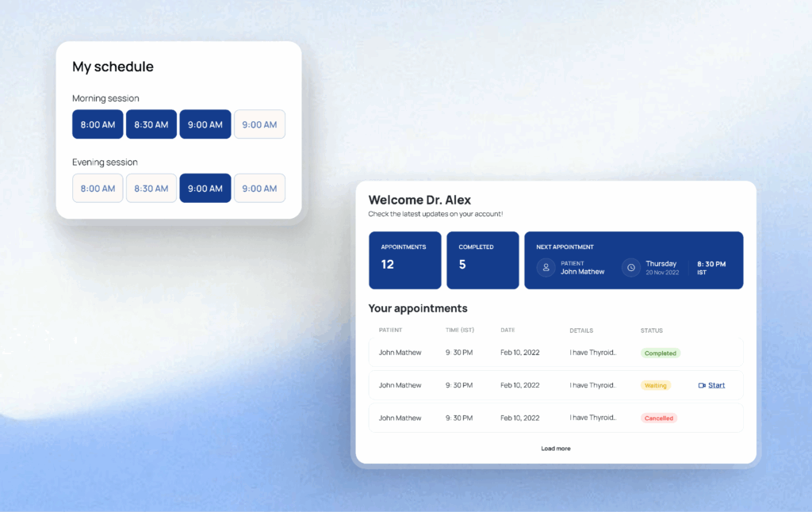812x512 pixels.
Task: Click 'I have Thyroid..' in the Cancelled row
Action: (x=593, y=417)
